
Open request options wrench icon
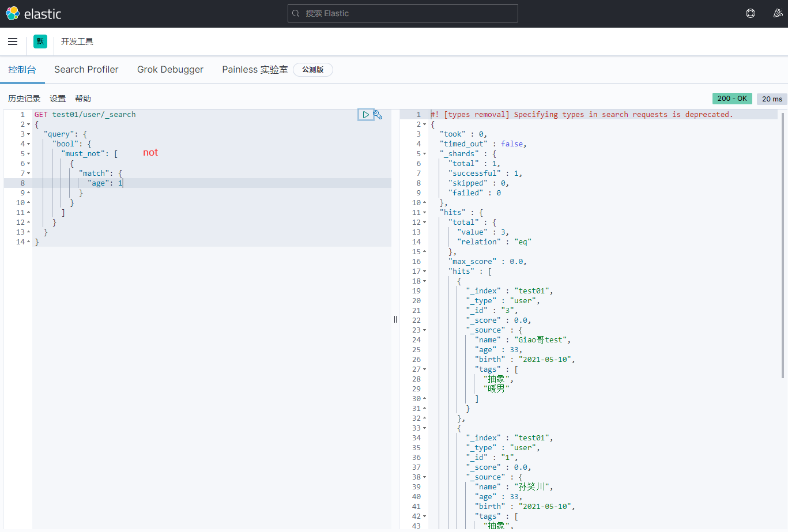click(378, 115)
